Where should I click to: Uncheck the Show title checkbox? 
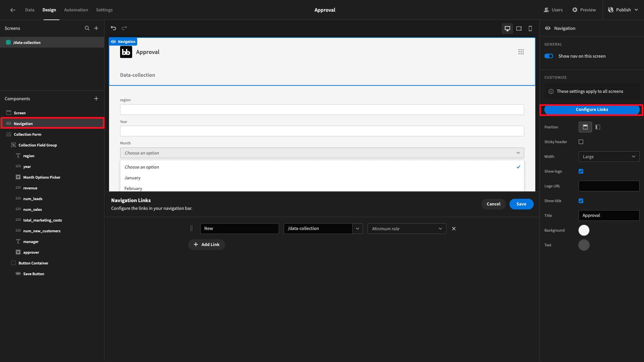581,201
